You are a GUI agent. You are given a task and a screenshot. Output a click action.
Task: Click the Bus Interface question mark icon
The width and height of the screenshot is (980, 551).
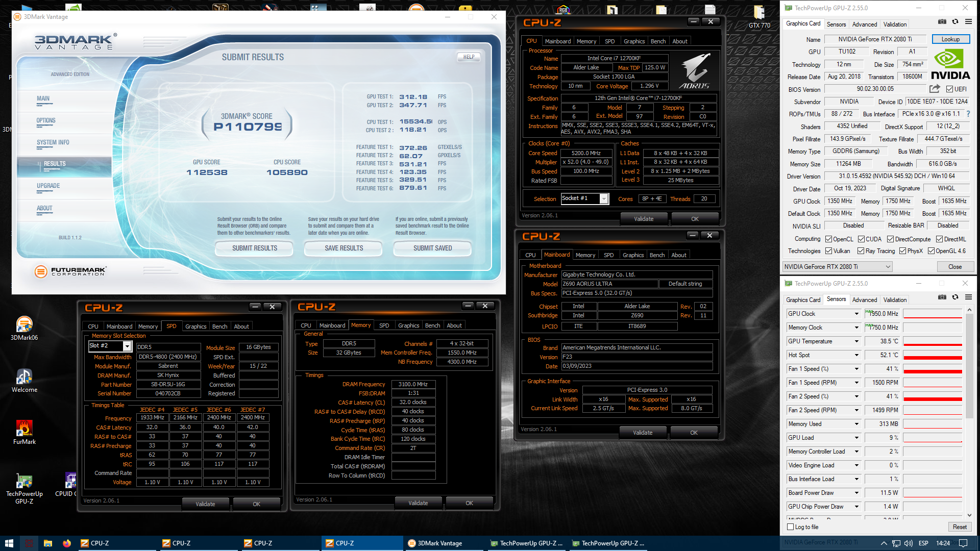click(968, 114)
